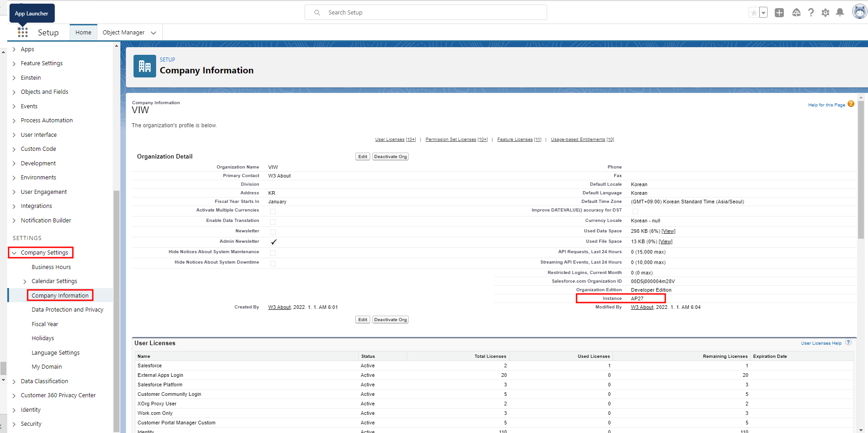This screenshot has height=433, width=868.
Task: Click the lower Edit button
Action: [x=362, y=320]
